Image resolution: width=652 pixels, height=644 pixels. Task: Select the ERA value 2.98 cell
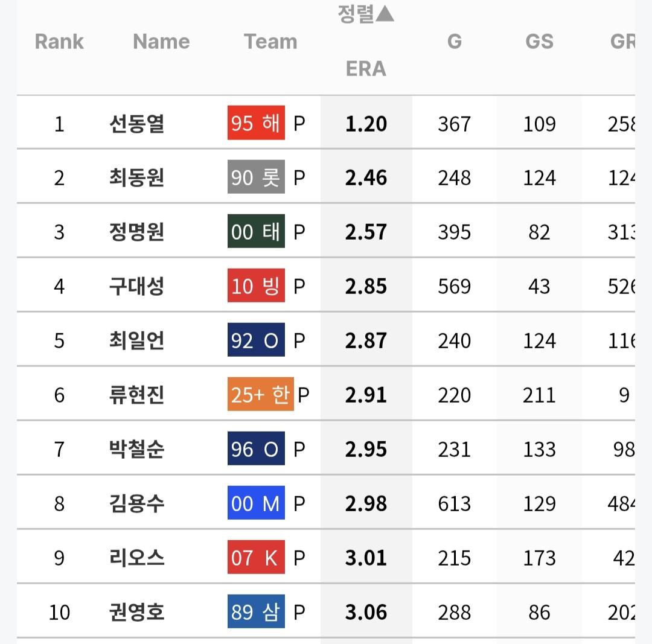[366, 503]
